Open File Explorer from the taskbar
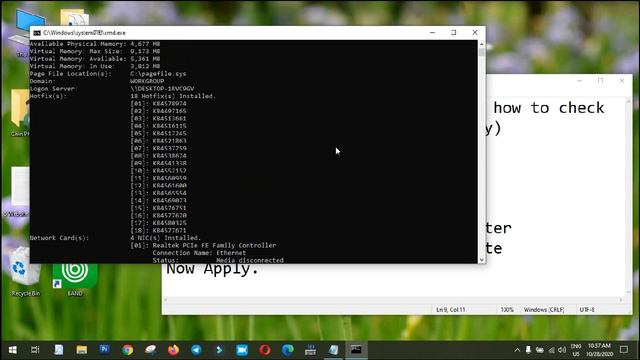This screenshot has width=640, height=360. click(x=82, y=350)
